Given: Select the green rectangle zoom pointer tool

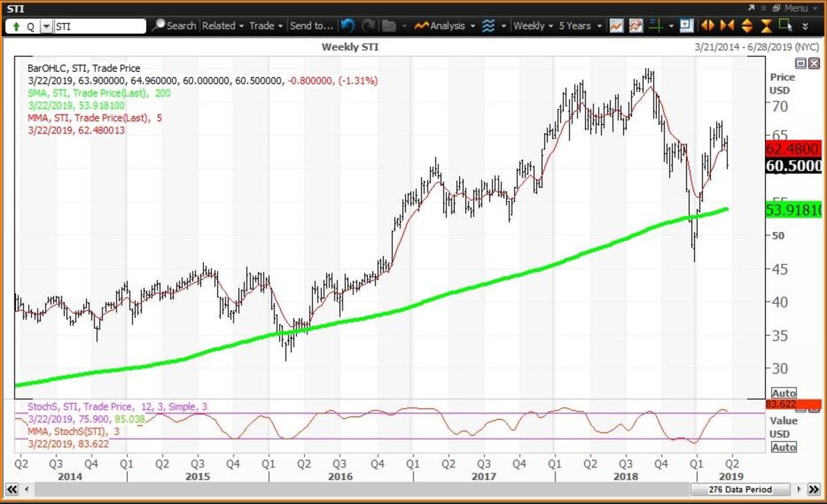Looking at the screenshot, I should point(784,26).
